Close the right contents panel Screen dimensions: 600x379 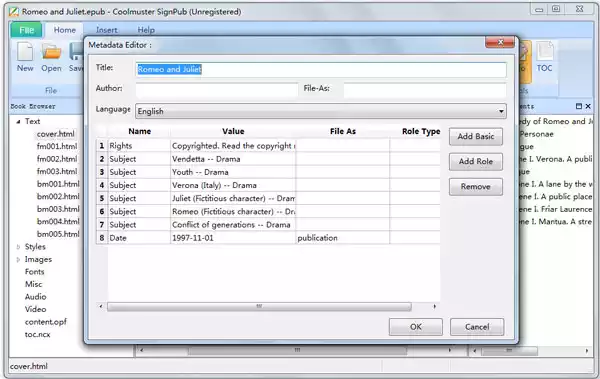[588, 106]
